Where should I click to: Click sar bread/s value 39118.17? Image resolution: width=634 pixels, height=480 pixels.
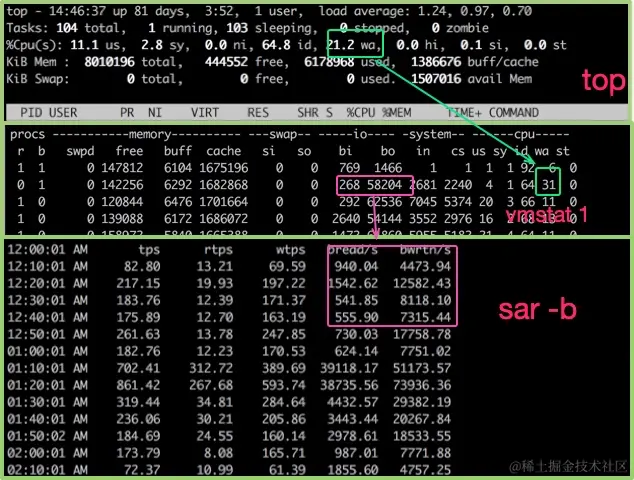coord(349,368)
